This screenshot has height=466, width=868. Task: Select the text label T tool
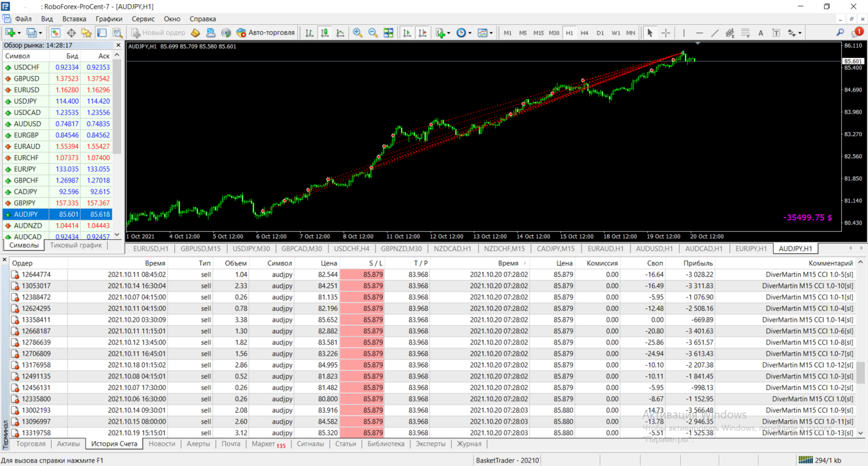[776, 32]
